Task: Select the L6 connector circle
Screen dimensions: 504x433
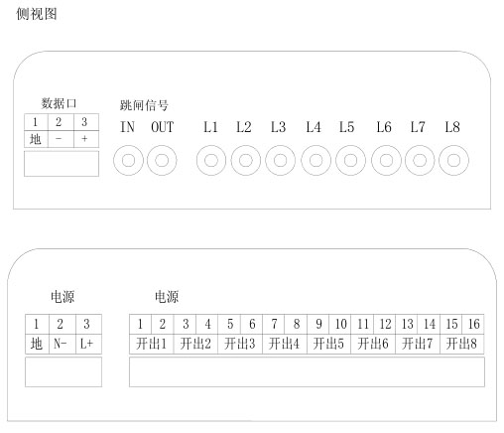Action: click(386, 161)
